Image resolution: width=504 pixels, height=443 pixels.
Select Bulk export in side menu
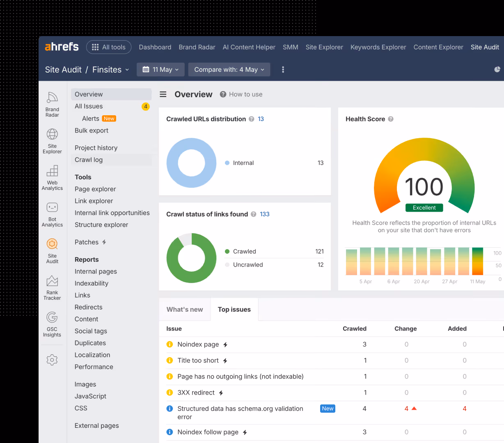(92, 130)
